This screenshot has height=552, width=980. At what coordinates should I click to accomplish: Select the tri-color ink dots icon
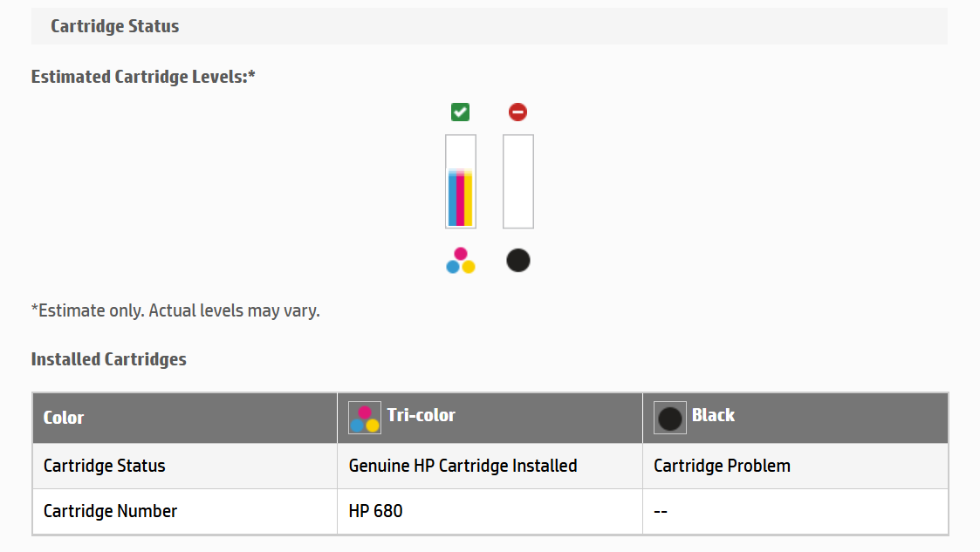pos(458,260)
